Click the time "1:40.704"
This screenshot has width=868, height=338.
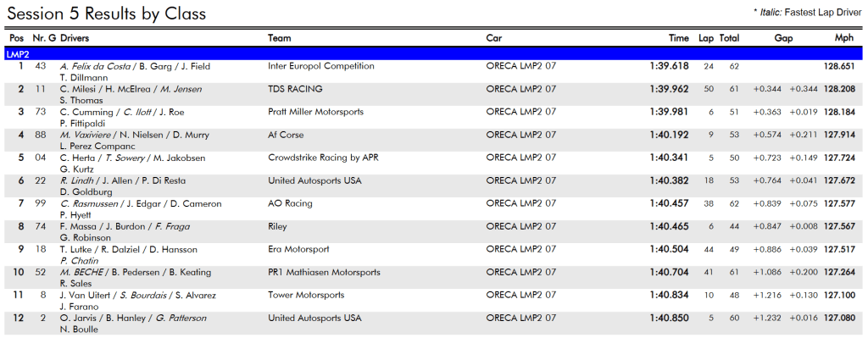(670, 273)
